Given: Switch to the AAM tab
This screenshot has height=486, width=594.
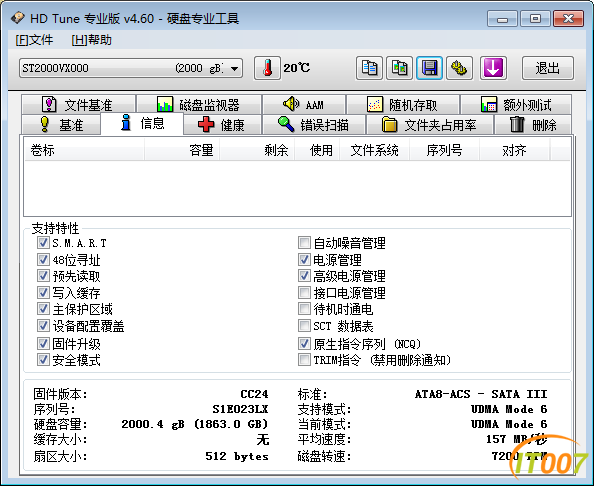Looking at the screenshot, I should (304, 104).
